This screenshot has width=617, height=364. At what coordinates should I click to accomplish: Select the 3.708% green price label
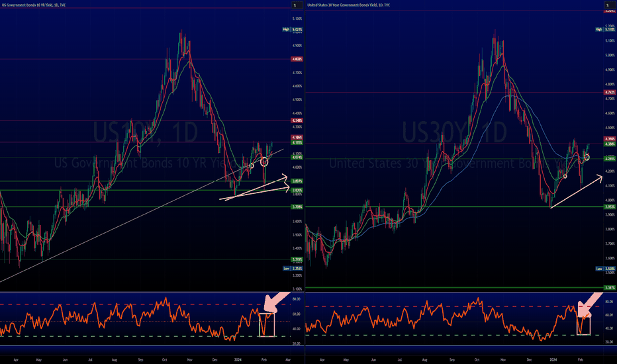pyautogui.click(x=297, y=206)
